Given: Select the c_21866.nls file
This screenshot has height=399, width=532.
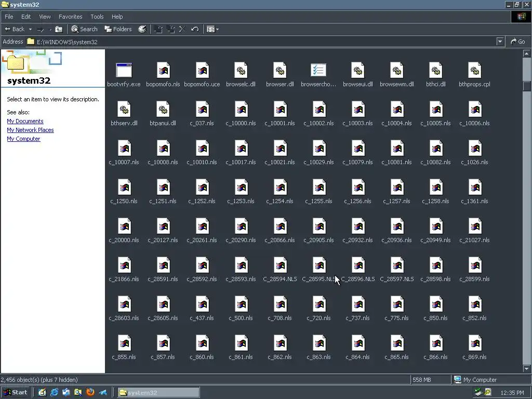Looking at the screenshot, I should coord(124,270).
